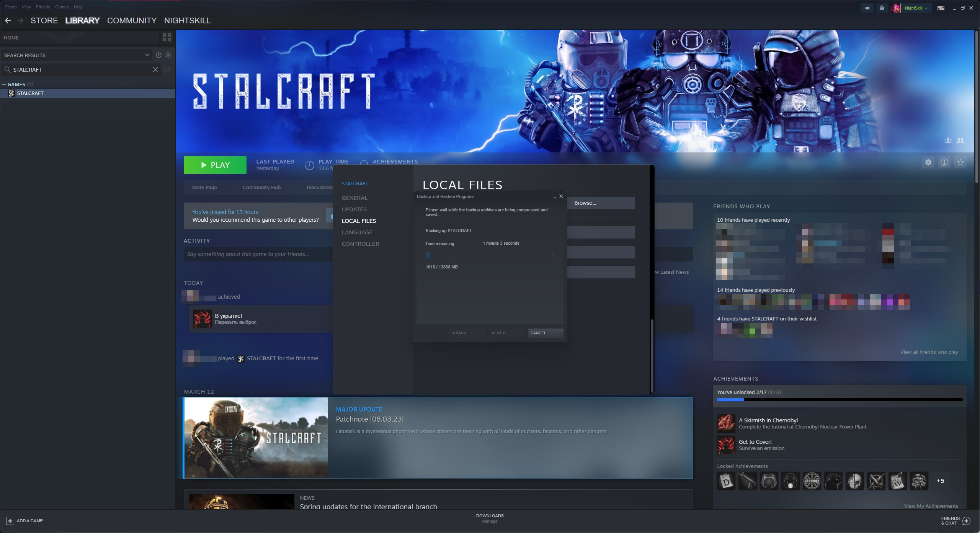Select GENERAL in properties sidebar
Screen dimensions: 980x533
pos(354,198)
